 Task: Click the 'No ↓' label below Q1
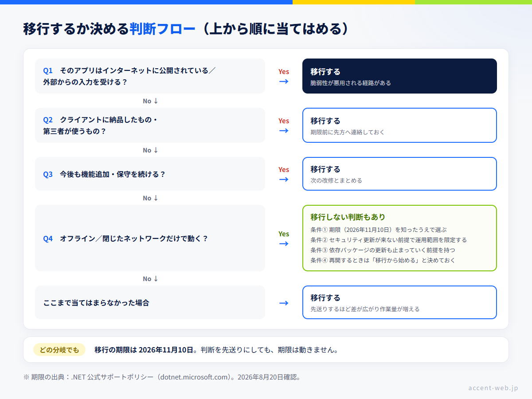[150, 101]
